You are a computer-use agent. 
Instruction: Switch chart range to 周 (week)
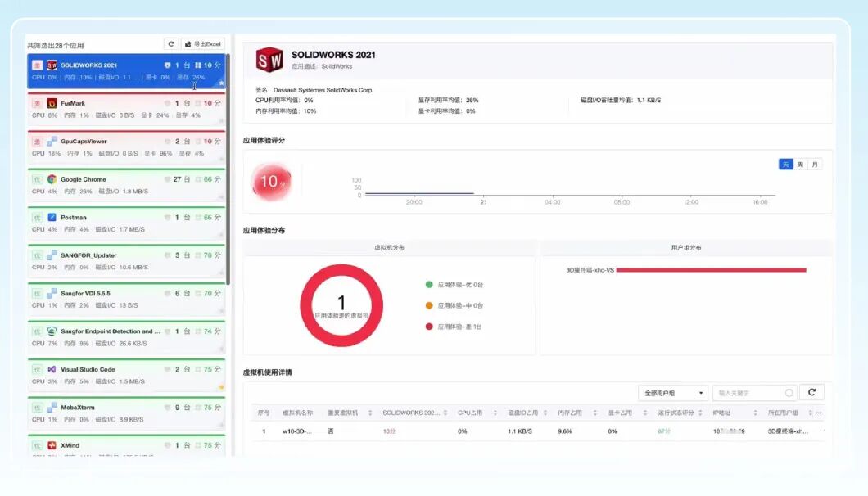pos(800,165)
